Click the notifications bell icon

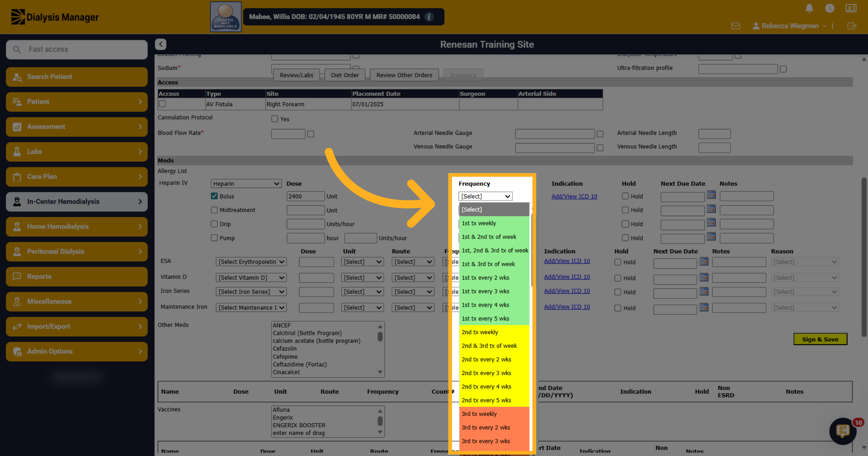point(809,8)
